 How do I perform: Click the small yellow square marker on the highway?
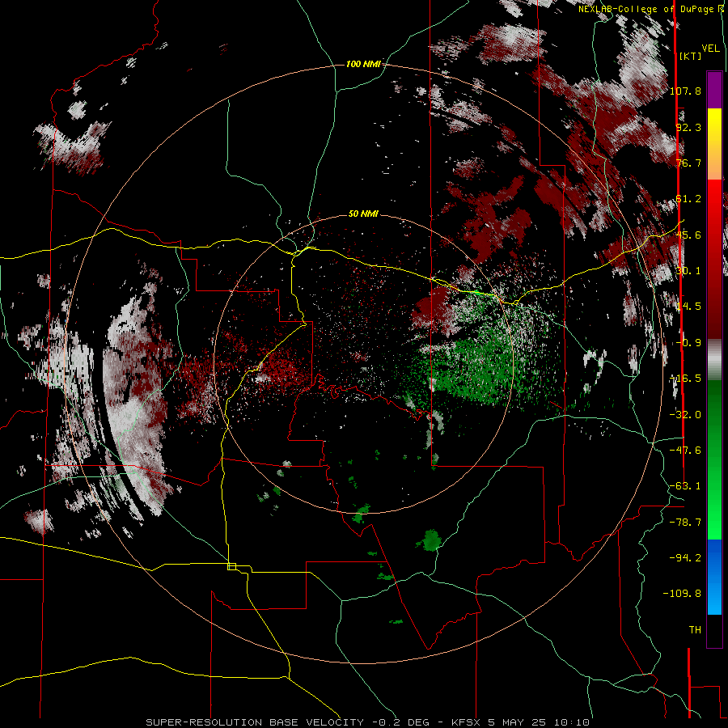pyautogui.click(x=231, y=566)
